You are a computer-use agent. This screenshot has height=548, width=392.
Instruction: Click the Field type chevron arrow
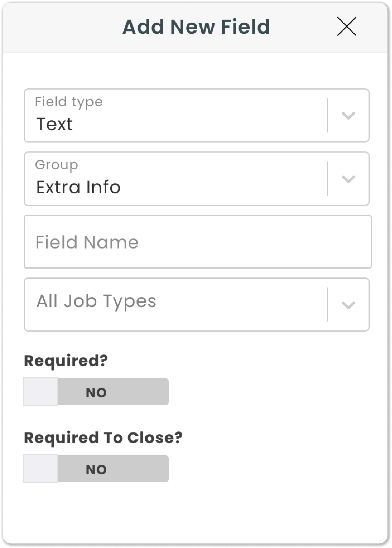point(348,116)
